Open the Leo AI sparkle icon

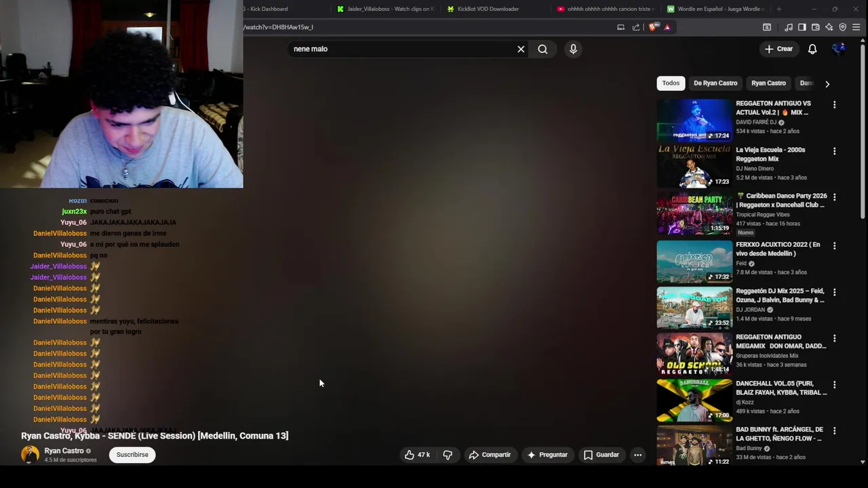pos(829,27)
